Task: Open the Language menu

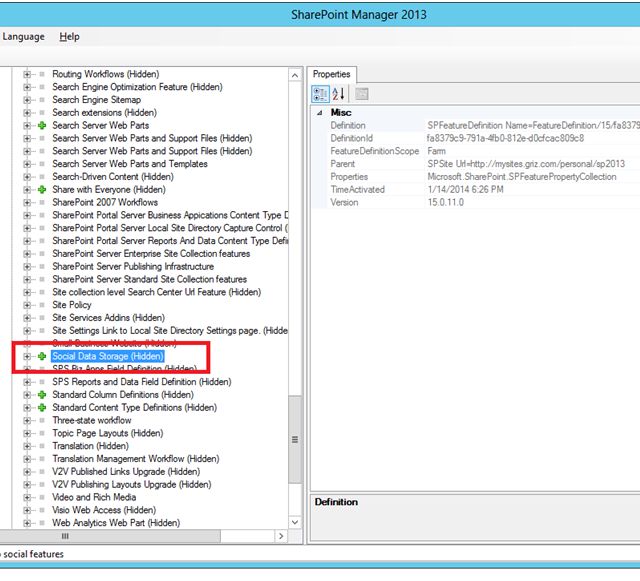Action: coord(23,37)
